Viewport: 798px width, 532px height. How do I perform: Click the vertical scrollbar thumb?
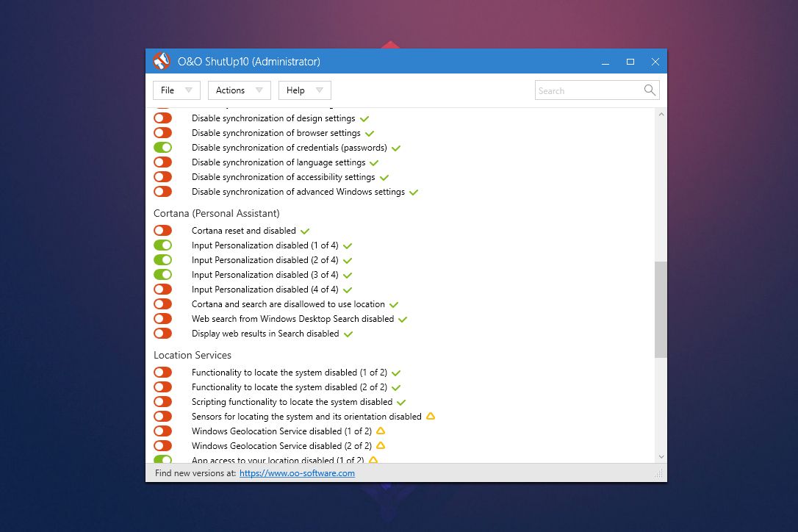(661, 309)
